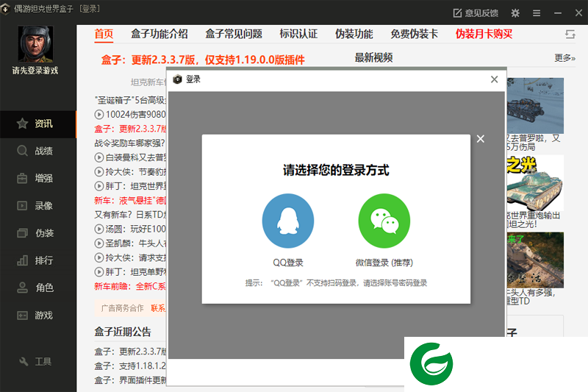Click play icon beside 拎大侠：节奏豹
Viewport: 588px width, 392px height.
coord(99,172)
